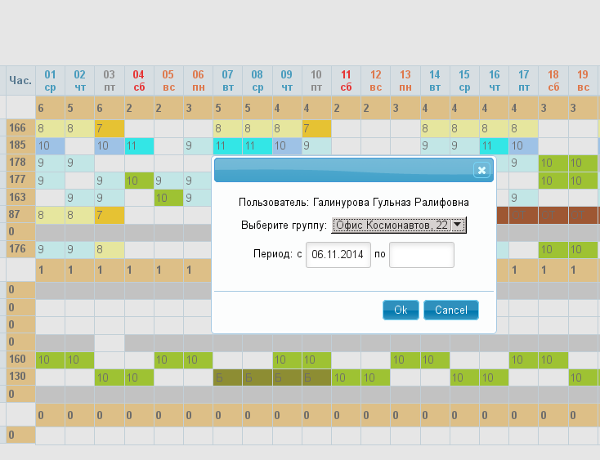Select the row labeled 185 hours

[x=18, y=146]
